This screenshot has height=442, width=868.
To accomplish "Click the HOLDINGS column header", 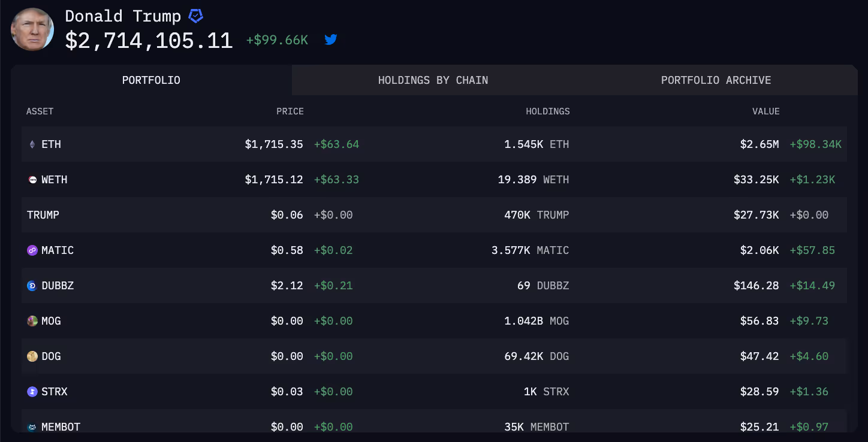I will [548, 111].
